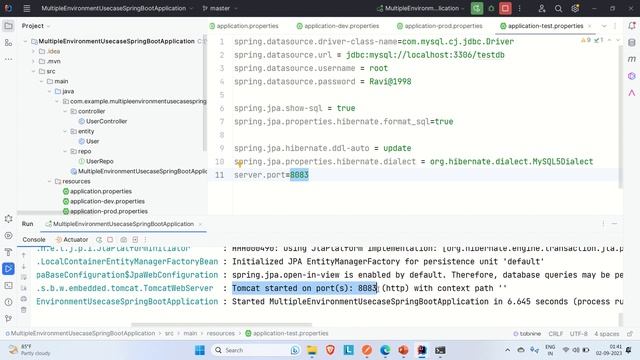Close the application-test.properties tab
The width and height of the screenshot is (640, 360).
pos(589,26)
